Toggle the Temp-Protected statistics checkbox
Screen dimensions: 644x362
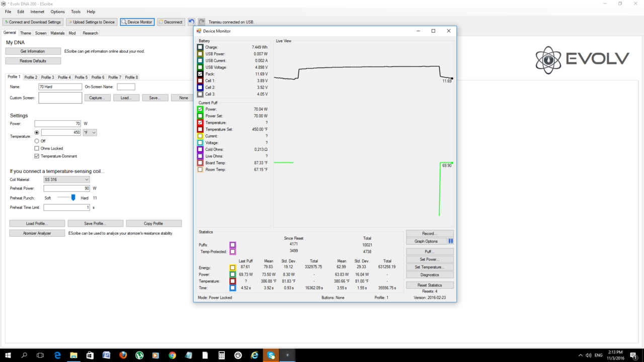(232, 251)
